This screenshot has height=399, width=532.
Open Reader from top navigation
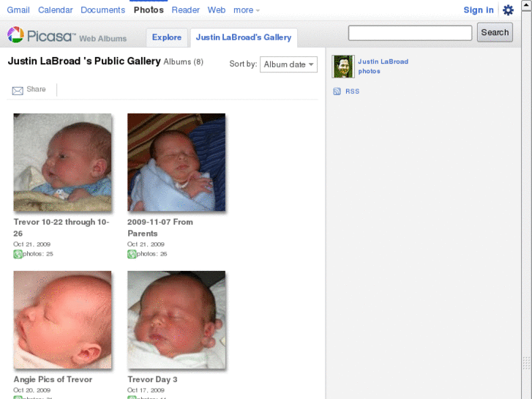click(186, 10)
